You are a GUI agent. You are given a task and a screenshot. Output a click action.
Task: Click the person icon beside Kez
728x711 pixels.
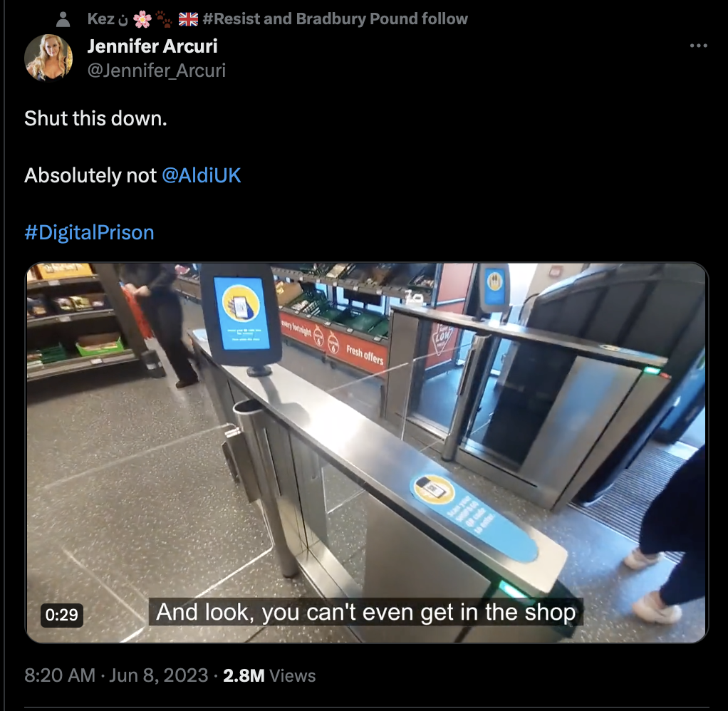point(63,19)
